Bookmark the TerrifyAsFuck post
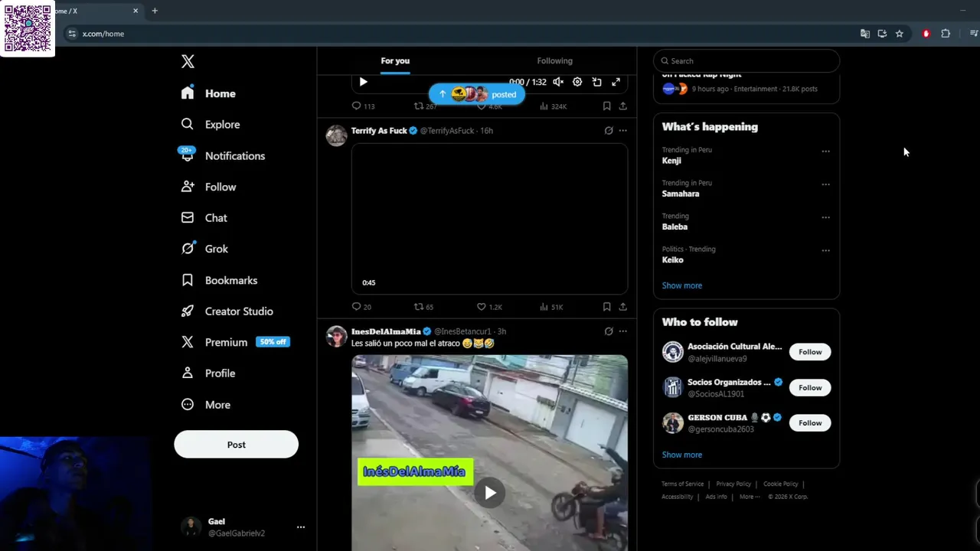This screenshot has height=551, width=980. (606, 307)
